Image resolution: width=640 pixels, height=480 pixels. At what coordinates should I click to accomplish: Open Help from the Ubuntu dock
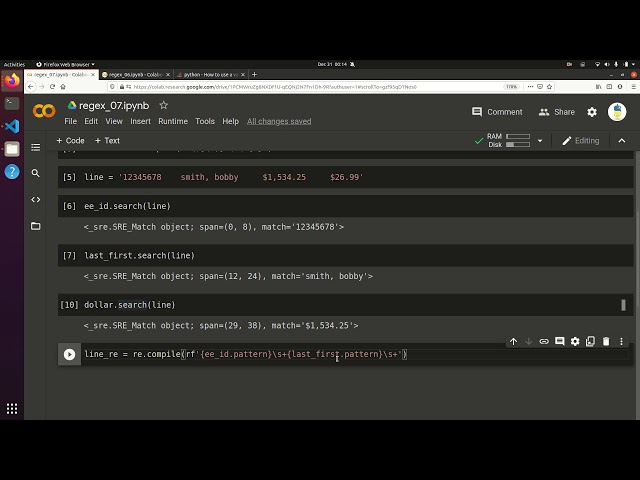(12, 171)
